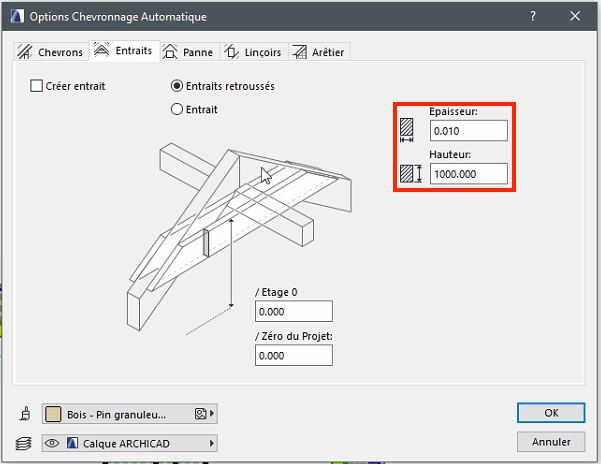Image resolution: width=601 pixels, height=464 pixels.
Task: Click the layers stack icon
Action: click(23, 444)
